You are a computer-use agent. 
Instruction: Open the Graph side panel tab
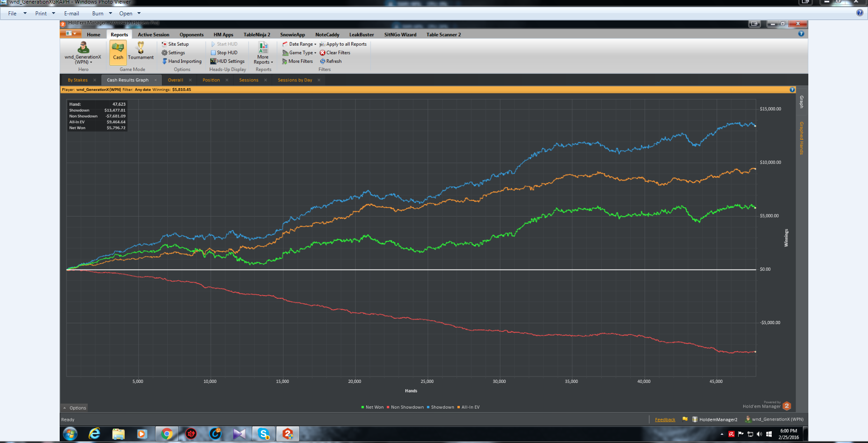point(802,102)
